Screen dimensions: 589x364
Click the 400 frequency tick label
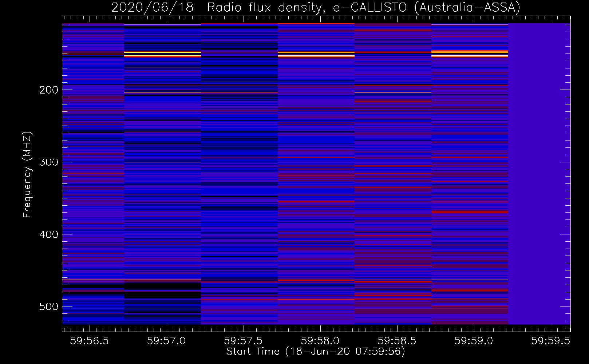49,234
